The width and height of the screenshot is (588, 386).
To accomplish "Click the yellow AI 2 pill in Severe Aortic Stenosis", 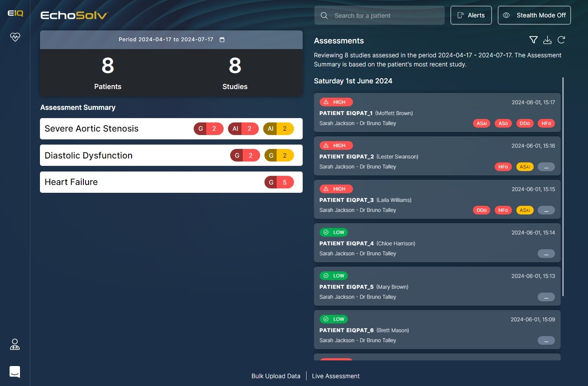I will (x=278, y=129).
